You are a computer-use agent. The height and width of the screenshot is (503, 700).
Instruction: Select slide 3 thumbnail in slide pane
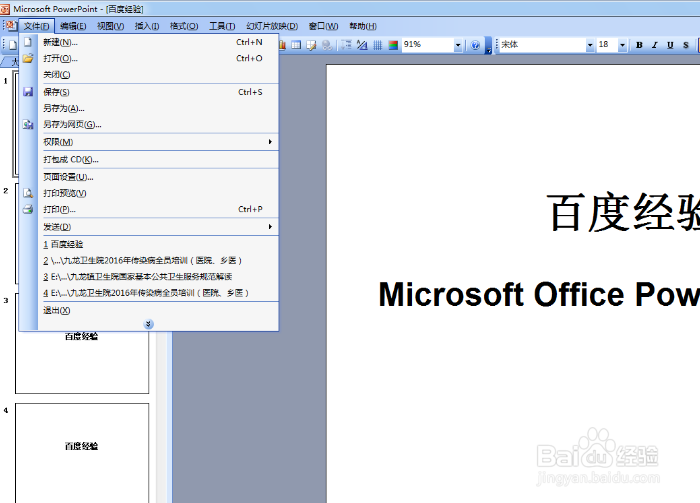(82, 362)
